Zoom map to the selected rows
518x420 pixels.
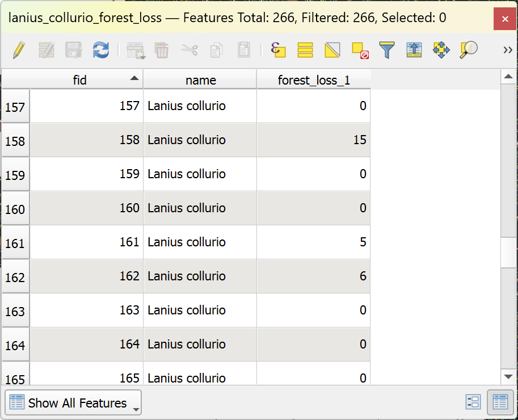pos(469,50)
